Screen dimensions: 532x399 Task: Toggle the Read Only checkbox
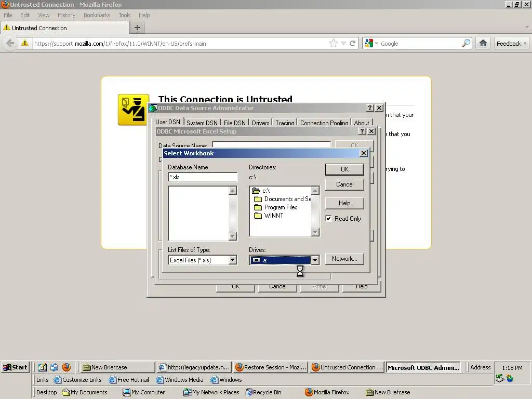tap(328, 219)
